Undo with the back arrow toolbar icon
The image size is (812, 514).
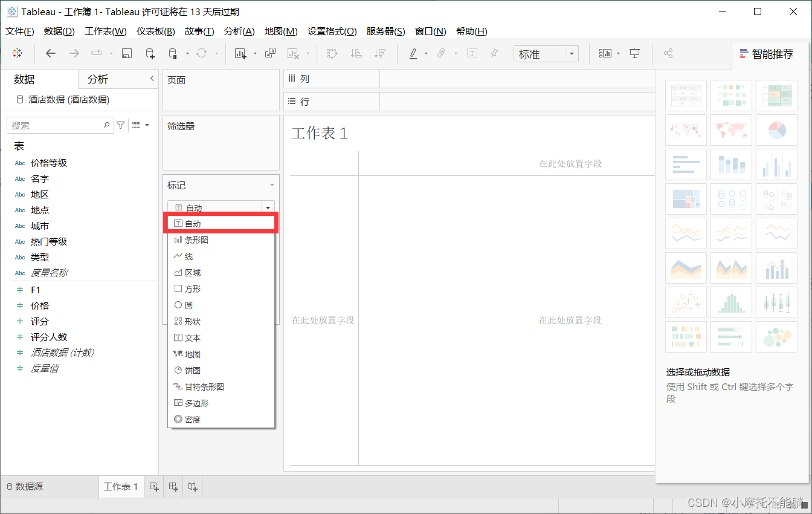(x=51, y=54)
